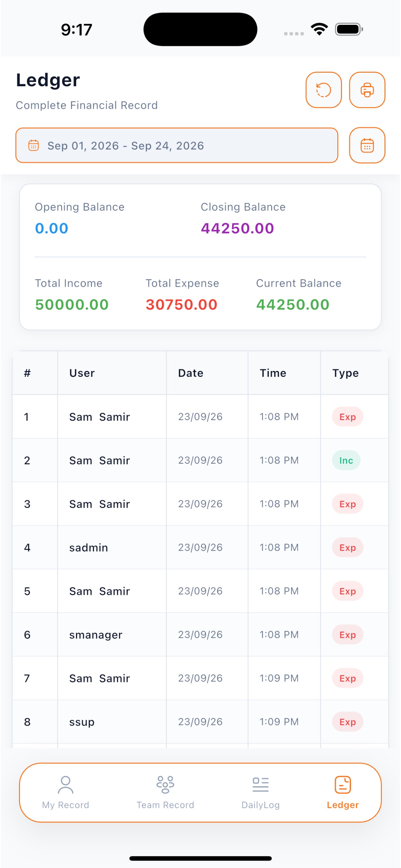
Task: Tap 1:08 PM time in sadmin row
Action: (x=279, y=548)
